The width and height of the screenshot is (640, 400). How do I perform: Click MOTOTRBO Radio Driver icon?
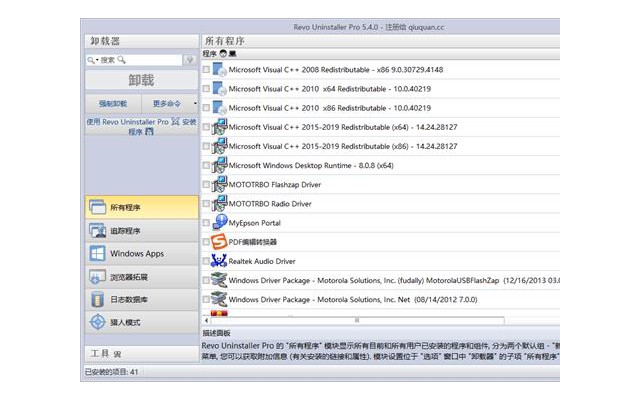[x=219, y=204]
